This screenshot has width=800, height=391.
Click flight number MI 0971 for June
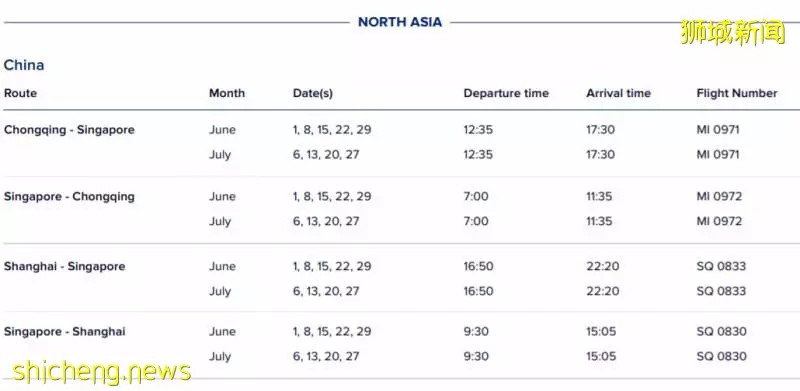click(718, 130)
